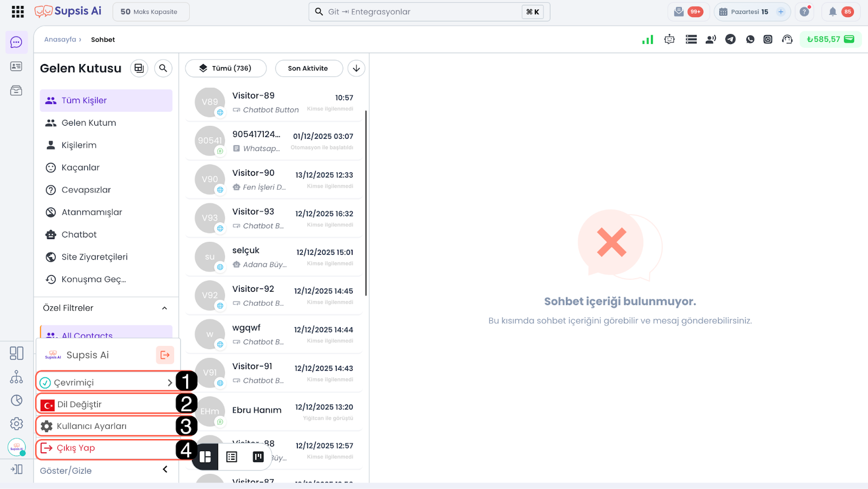Click the conversation list scrollbar
The image size is (868, 489).
pyautogui.click(x=366, y=203)
